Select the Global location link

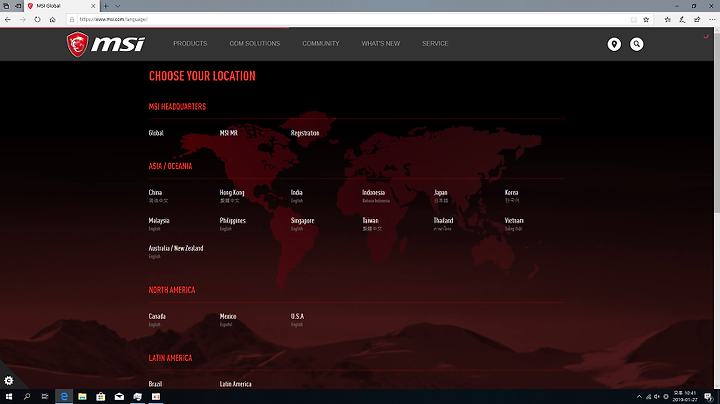coord(156,133)
